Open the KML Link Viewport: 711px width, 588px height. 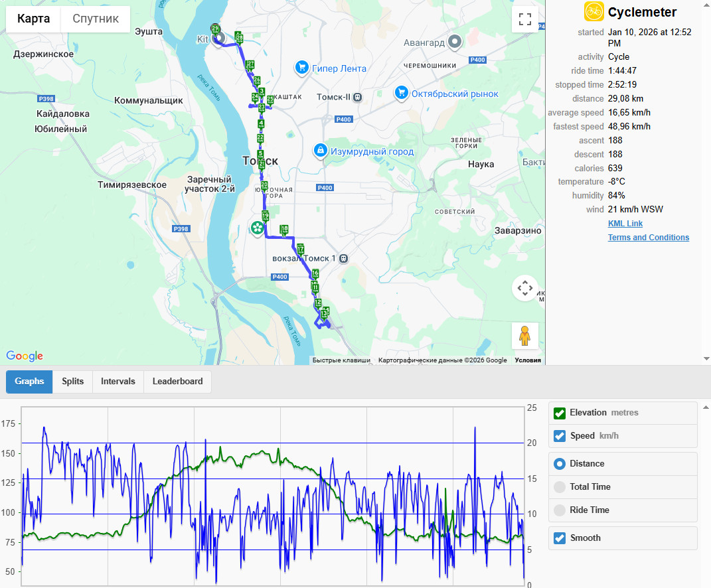(x=625, y=224)
